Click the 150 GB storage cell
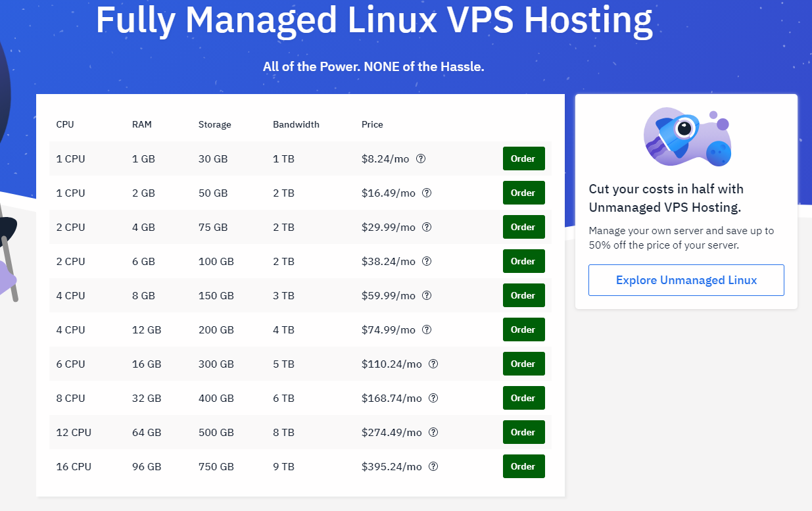The height and width of the screenshot is (511, 812). point(216,295)
